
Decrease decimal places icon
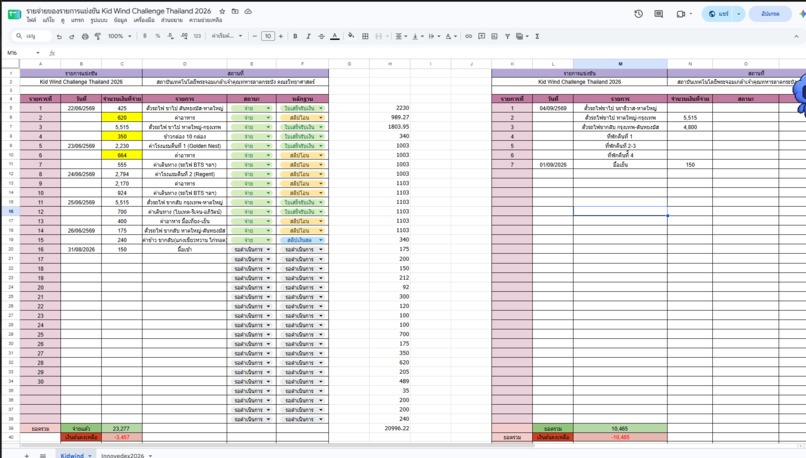(171, 36)
